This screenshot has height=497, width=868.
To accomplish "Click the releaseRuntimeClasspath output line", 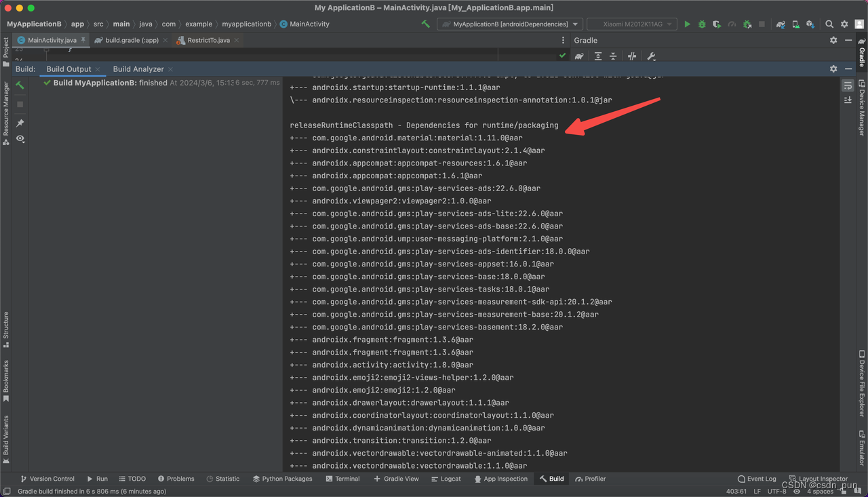I will (424, 125).
